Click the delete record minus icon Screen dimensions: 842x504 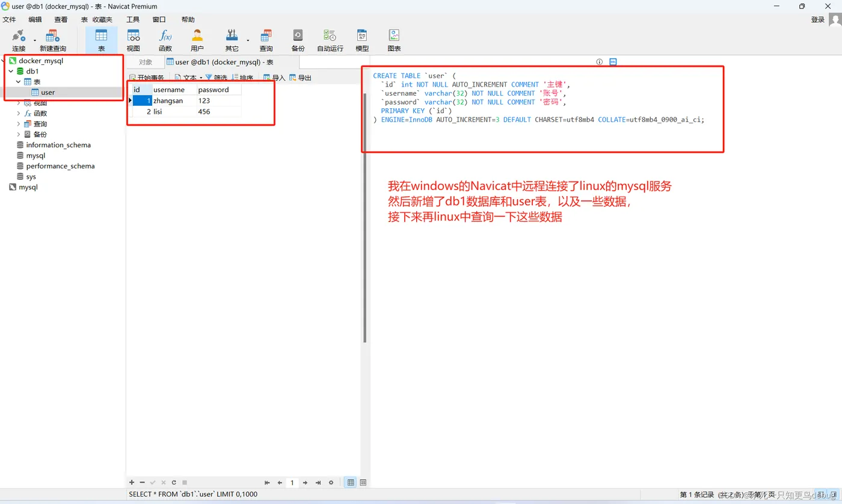tap(142, 482)
